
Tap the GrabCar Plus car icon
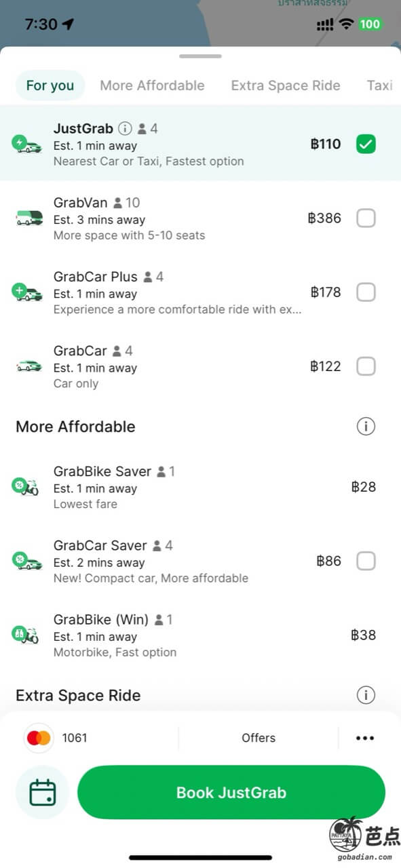click(27, 292)
